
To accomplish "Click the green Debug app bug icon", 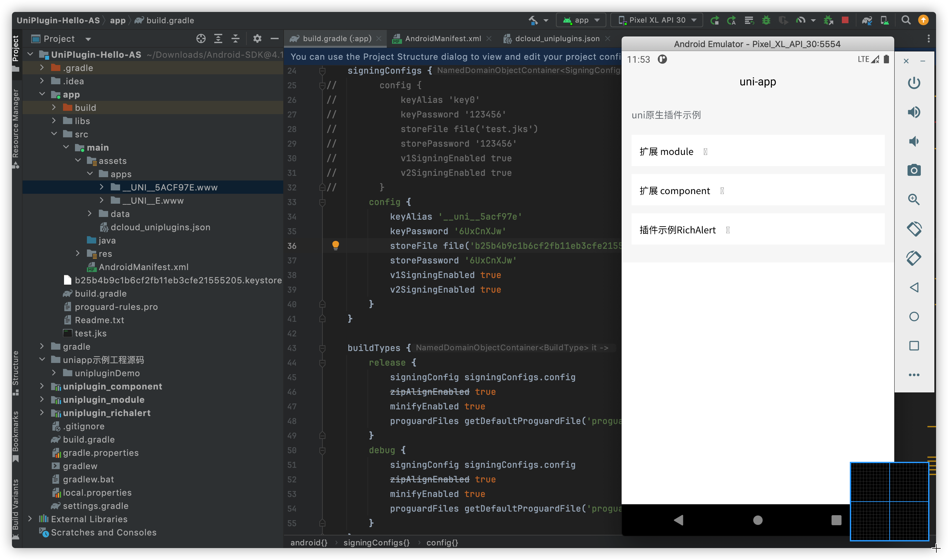I will [x=766, y=20].
